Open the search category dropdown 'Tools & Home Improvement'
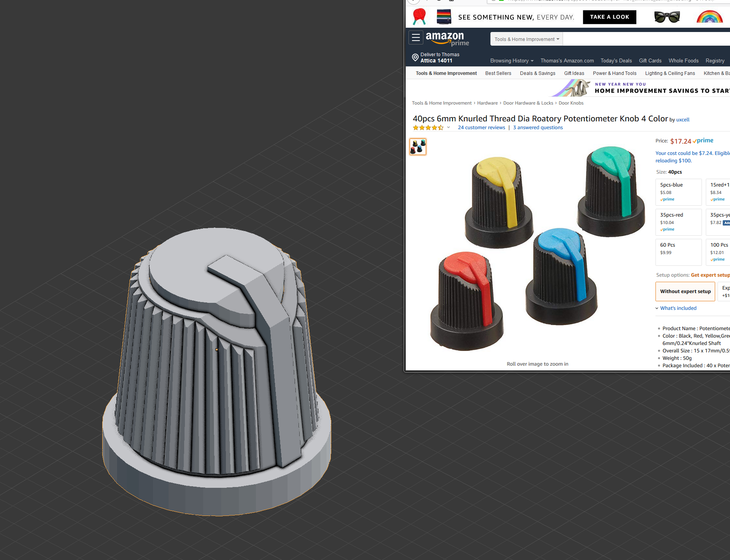The image size is (730, 560). (527, 39)
